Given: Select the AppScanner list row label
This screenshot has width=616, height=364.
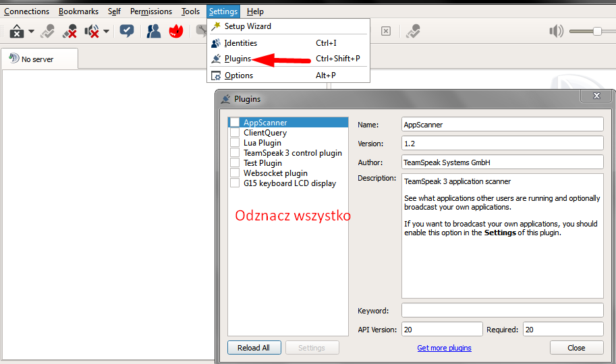Looking at the screenshot, I should pyautogui.click(x=265, y=123).
